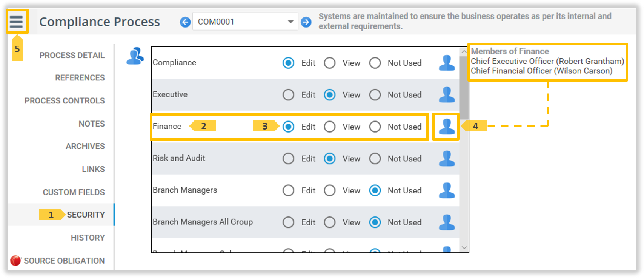
Task: Set Executive group to Not Used
Action: point(375,95)
